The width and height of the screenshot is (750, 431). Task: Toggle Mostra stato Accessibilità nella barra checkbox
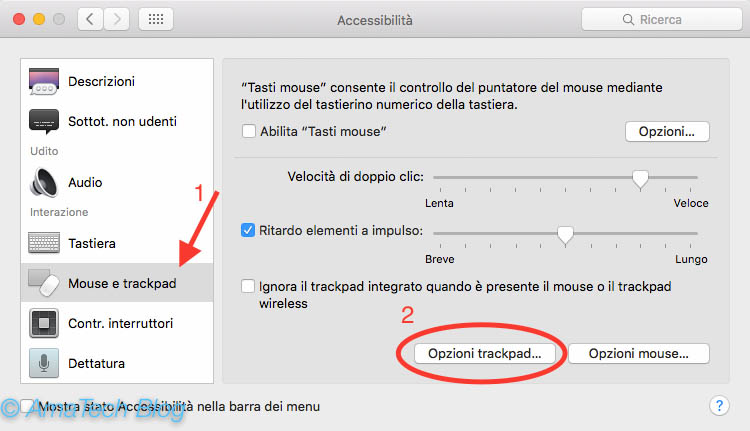[27, 406]
